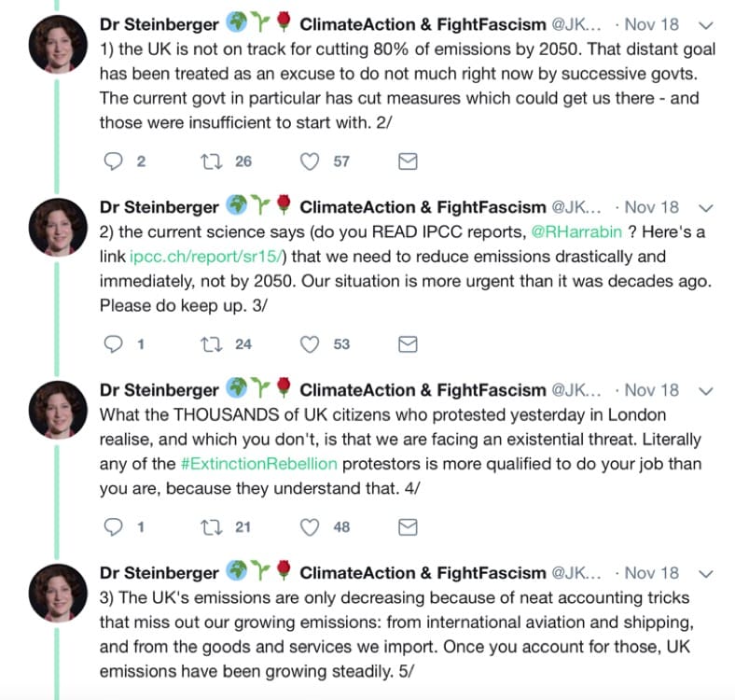Message the ExtinctionRebellion protest tweet
This screenshot has width=735, height=700.
(x=408, y=527)
